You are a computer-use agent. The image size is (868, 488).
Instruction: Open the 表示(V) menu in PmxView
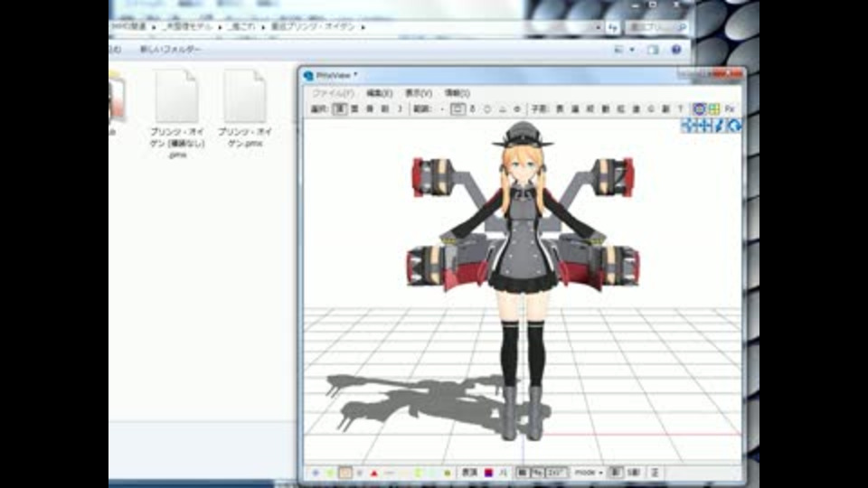(x=419, y=93)
